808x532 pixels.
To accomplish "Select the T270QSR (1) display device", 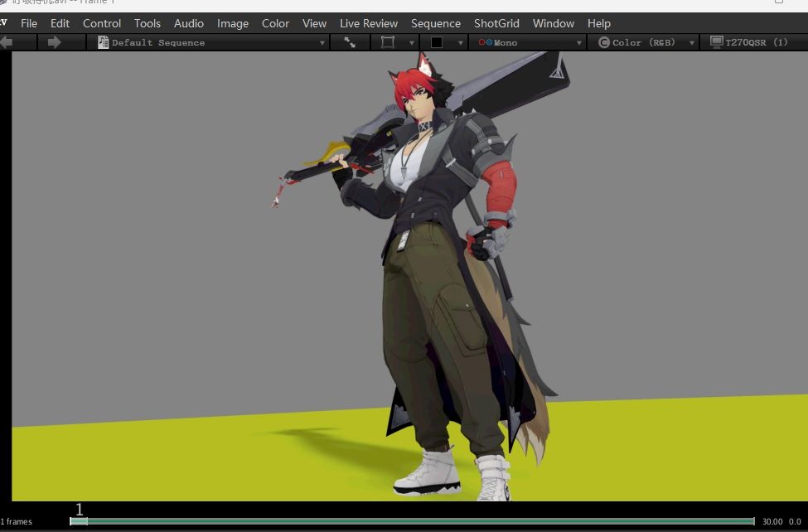I will [x=748, y=42].
